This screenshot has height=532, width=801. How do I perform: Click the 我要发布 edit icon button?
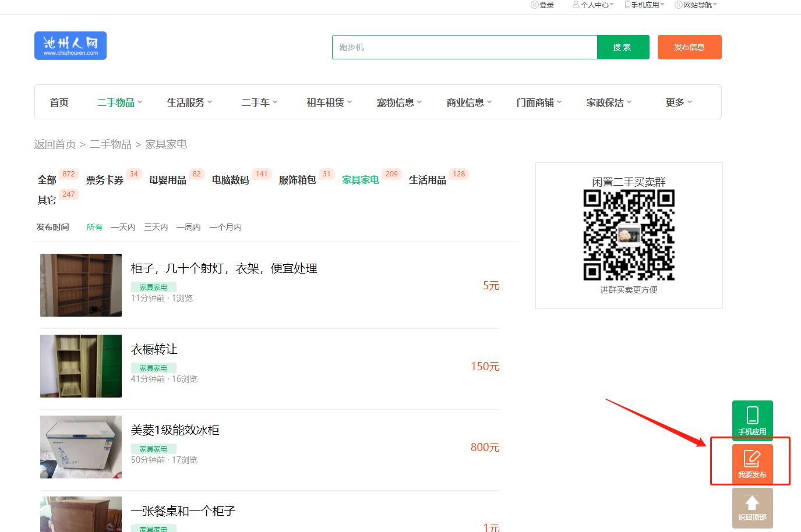[x=752, y=459]
